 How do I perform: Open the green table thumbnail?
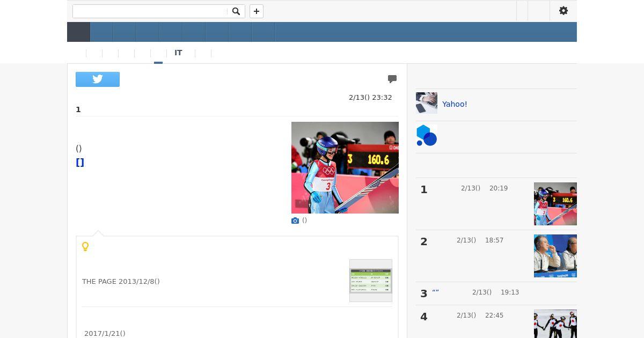[x=371, y=281]
